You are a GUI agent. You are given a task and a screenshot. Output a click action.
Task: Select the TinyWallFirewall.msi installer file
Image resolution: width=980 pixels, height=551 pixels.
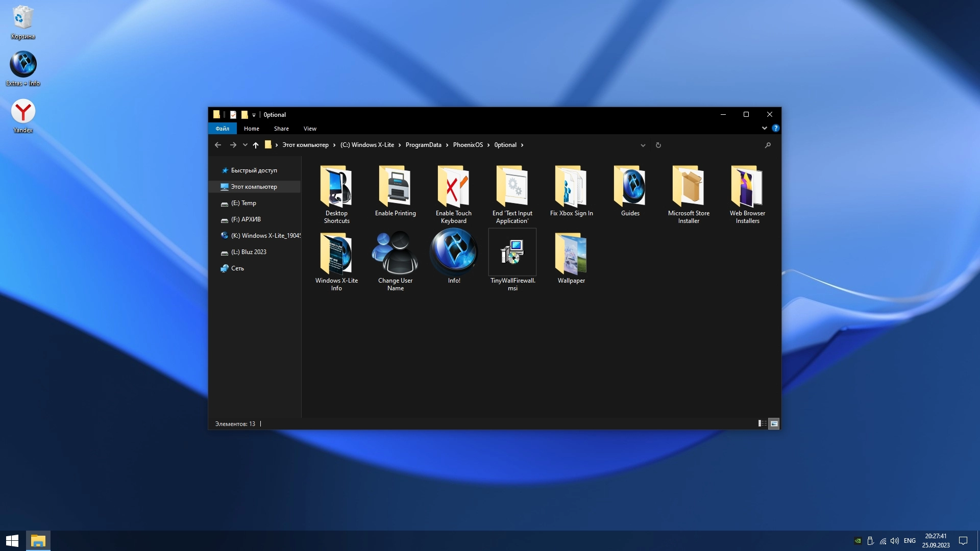(x=512, y=253)
